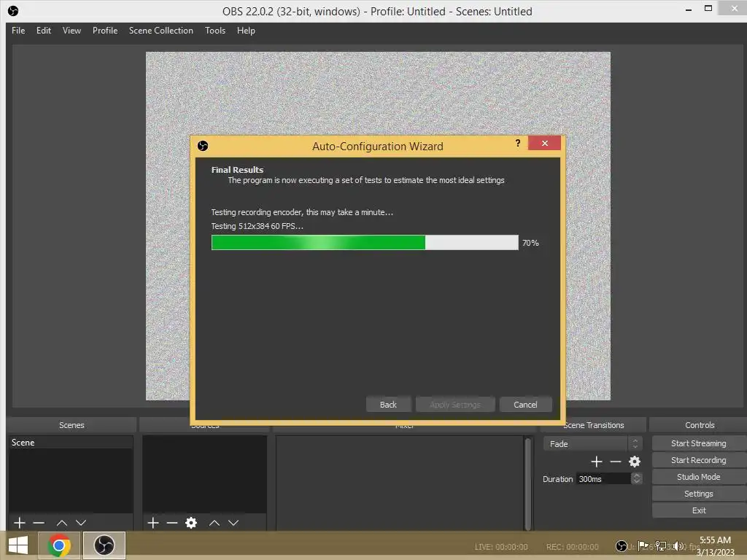The width and height of the screenshot is (747, 560).
Task: Open the Scene Collection menu
Action: pos(161,31)
